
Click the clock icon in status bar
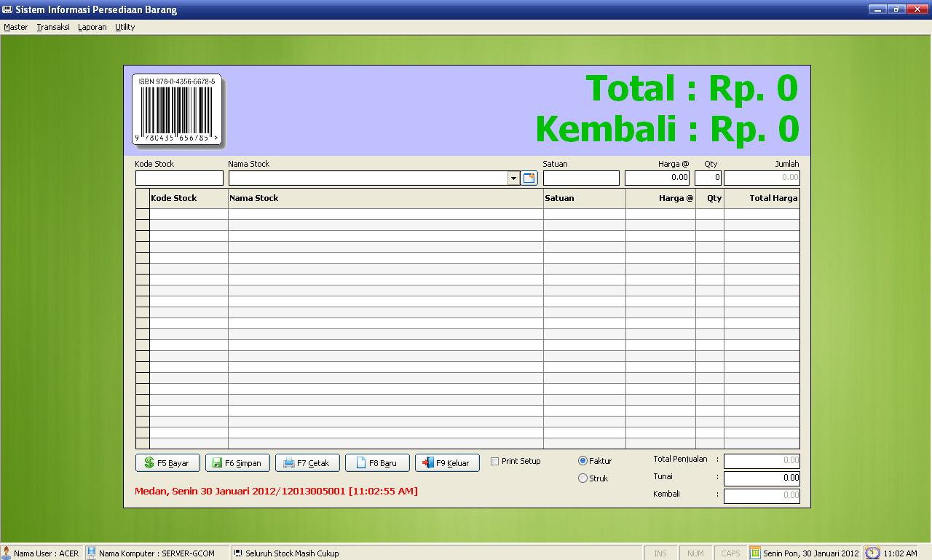[x=872, y=553]
